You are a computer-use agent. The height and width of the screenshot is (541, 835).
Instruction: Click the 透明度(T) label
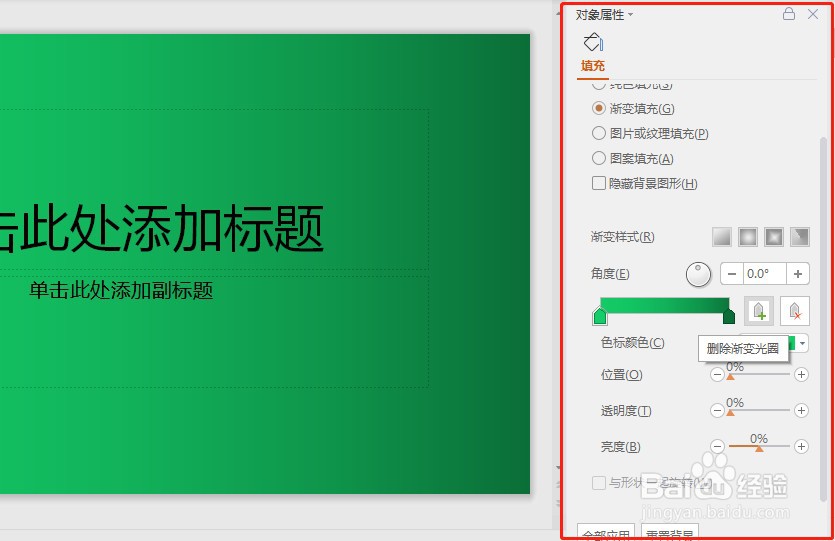tap(626, 411)
